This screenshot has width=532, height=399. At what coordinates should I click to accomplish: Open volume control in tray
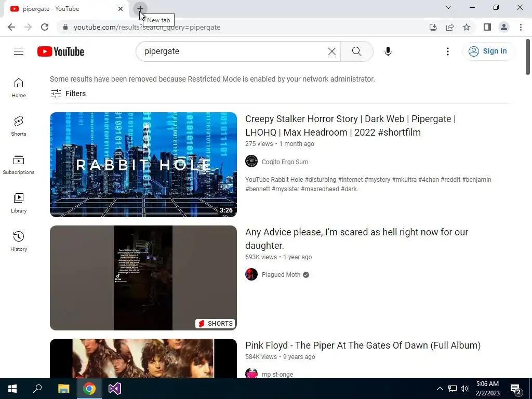click(x=465, y=389)
